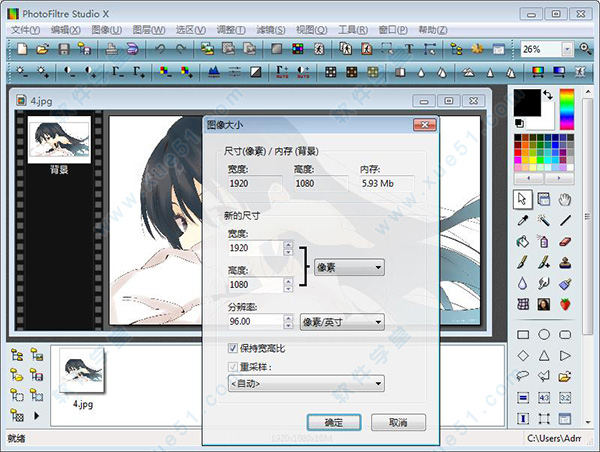The width and height of the screenshot is (600, 452).
Task: Increase new width with spinner up arrow
Action: click(288, 244)
